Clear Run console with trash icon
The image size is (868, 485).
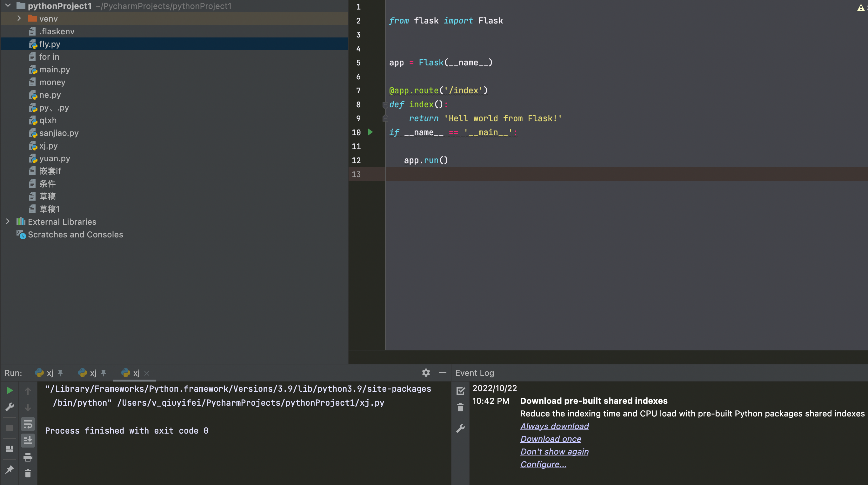28,474
